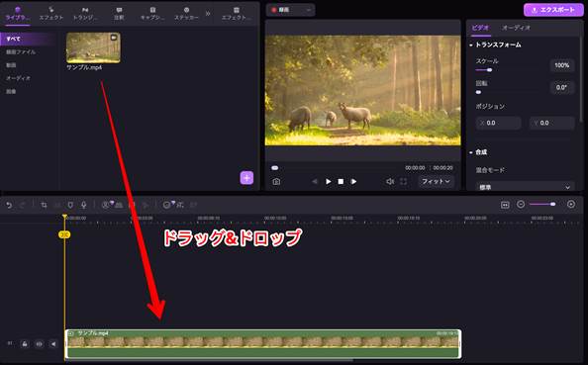Select the crop tool in timeline toolbar
Viewport: 588px width, 365px height.
pos(44,205)
